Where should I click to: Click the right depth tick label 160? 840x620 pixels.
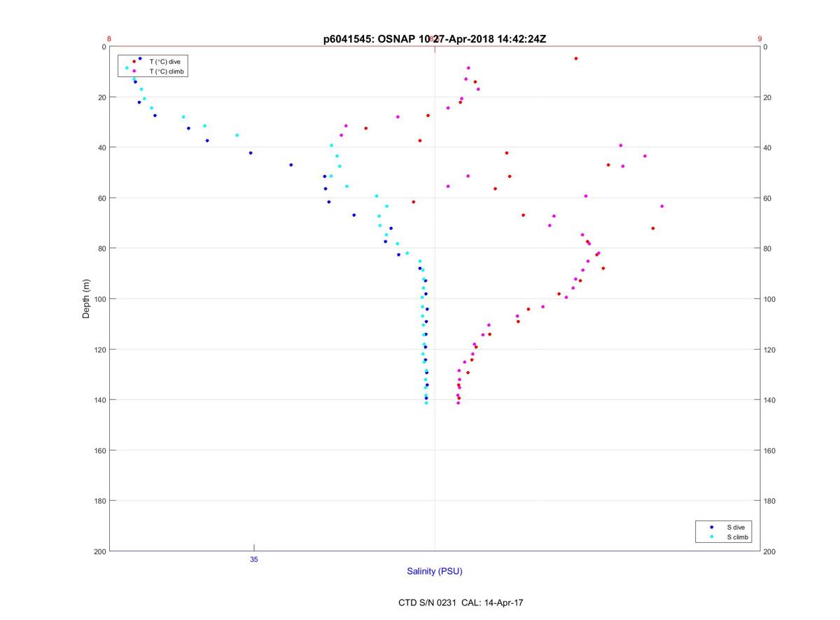770,450
